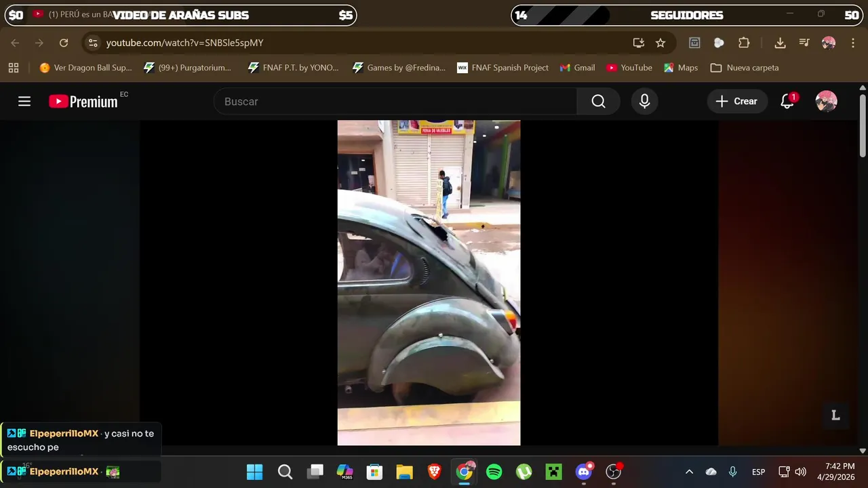
Task: Launch Microsoft 365 Copilot from taskbar
Action: [x=344, y=472]
